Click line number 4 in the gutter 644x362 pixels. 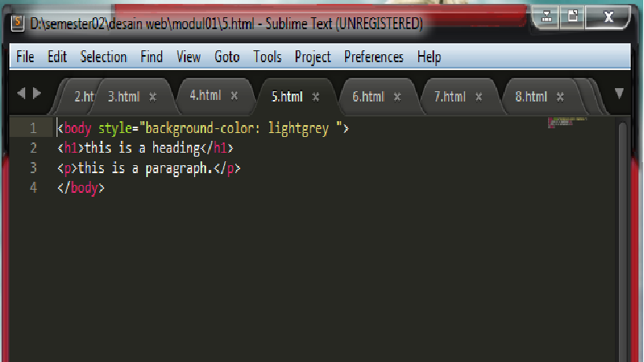[33, 187]
